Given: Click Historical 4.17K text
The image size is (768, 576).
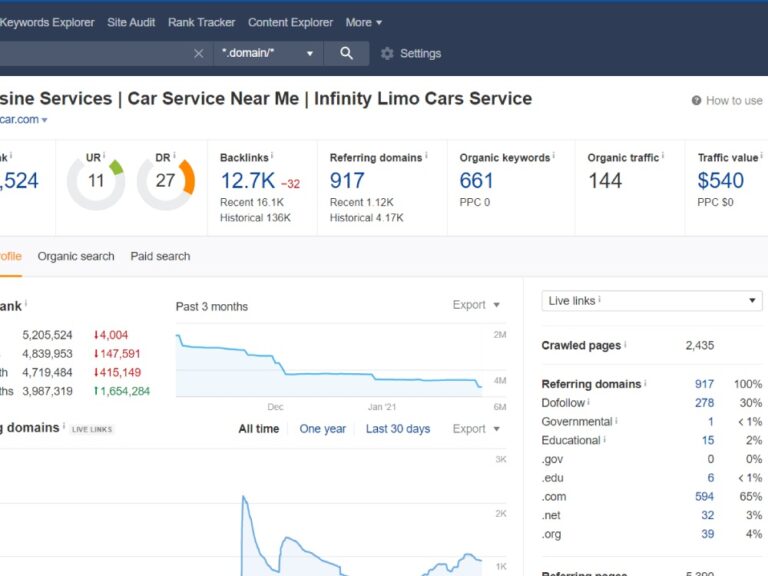Looking at the screenshot, I should [x=366, y=217].
